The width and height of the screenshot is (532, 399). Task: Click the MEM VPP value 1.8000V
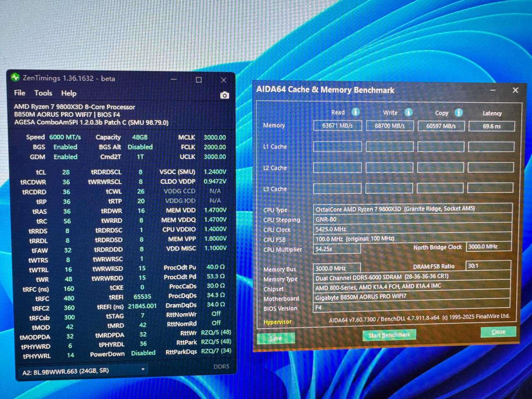tap(215, 239)
